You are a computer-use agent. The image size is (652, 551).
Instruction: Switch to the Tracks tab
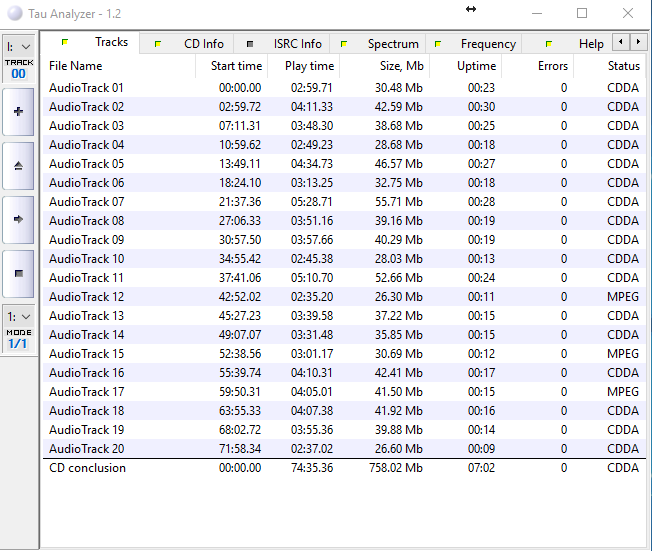click(x=92, y=42)
